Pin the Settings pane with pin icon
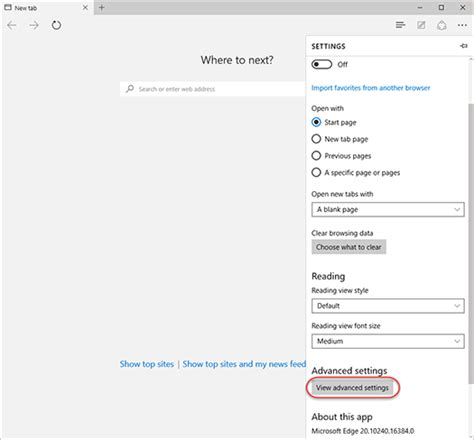 pos(463,46)
